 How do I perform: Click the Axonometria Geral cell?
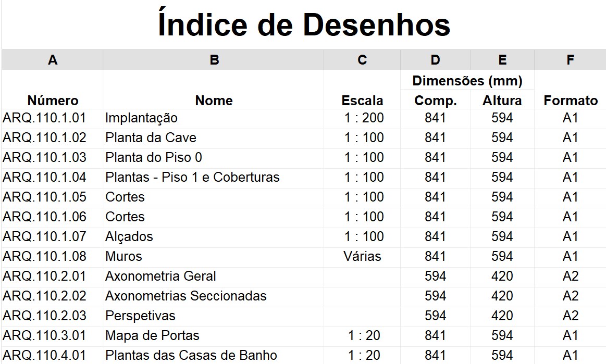(214, 277)
